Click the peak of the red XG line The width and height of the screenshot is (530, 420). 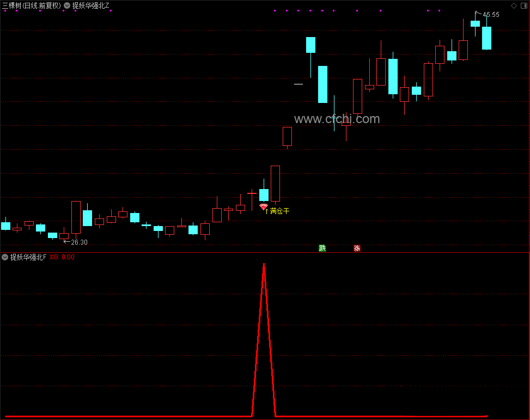[x=264, y=264]
